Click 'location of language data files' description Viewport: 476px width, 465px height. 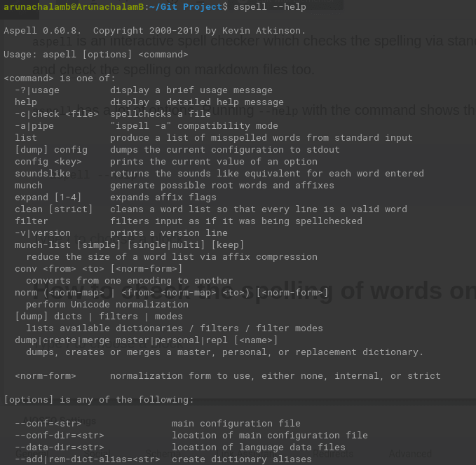click(259, 447)
